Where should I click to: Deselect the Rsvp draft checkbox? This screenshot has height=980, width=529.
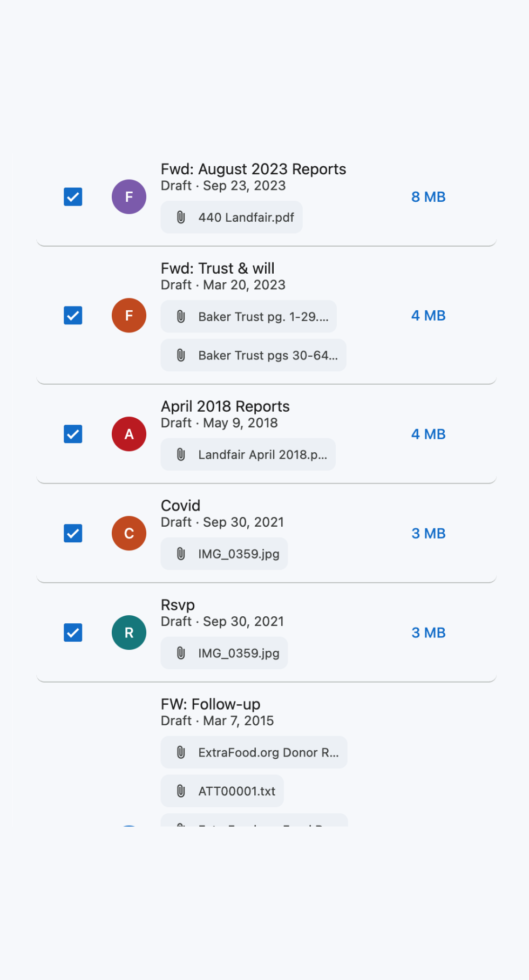73,633
